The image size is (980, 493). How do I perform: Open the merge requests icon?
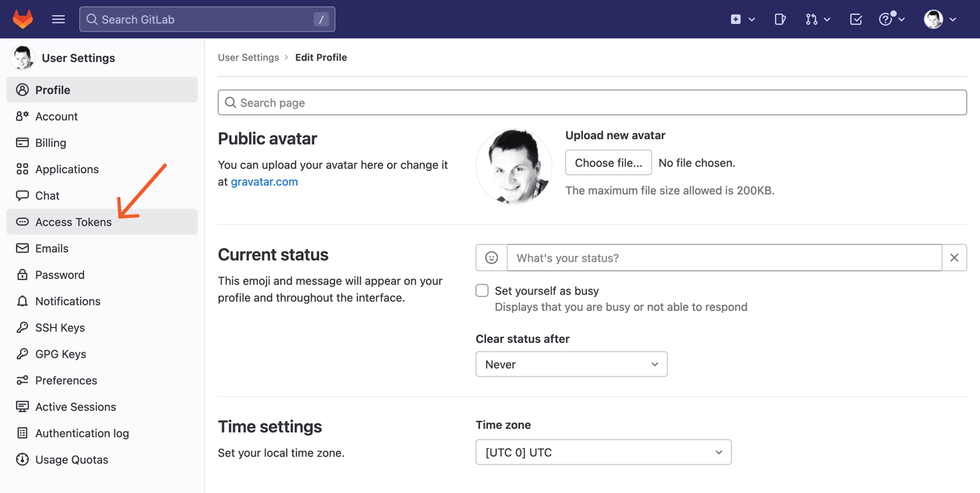pyautogui.click(x=812, y=19)
